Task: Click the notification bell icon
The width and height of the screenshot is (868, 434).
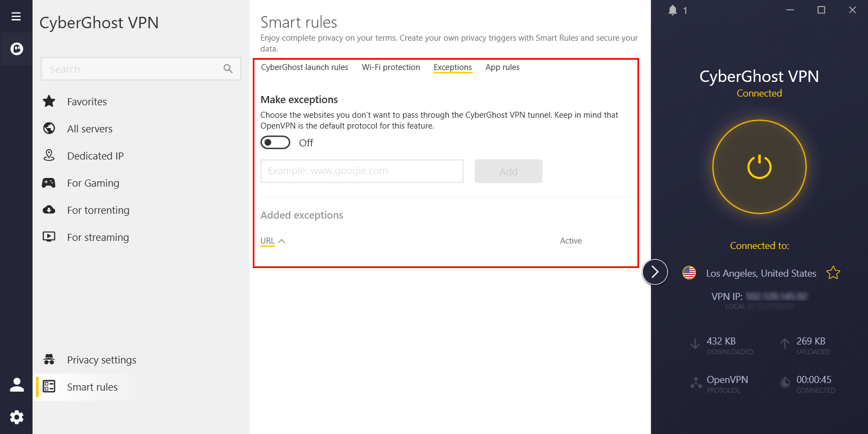Action: pyautogui.click(x=673, y=10)
